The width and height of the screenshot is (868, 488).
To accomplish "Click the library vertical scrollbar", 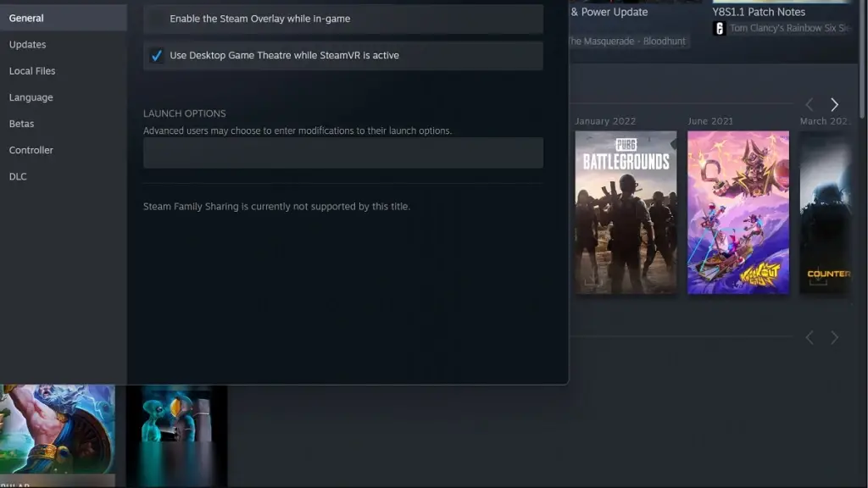I will click(862, 58).
